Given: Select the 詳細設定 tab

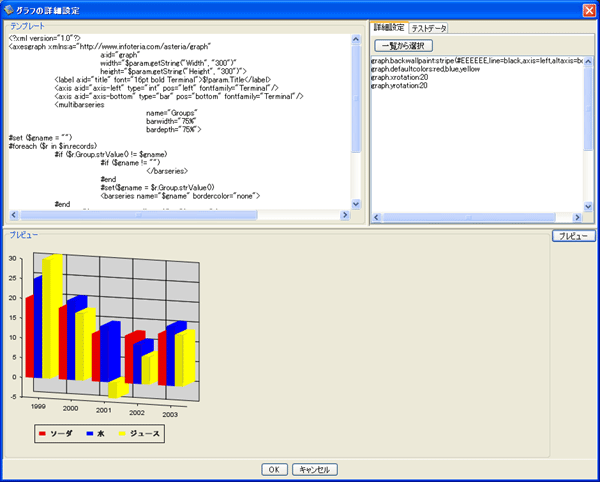Looking at the screenshot, I should click(x=388, y=27).
